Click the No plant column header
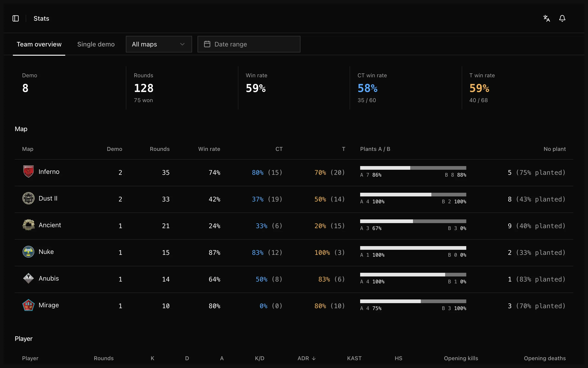The width and height of the screenshot is (588, 368). [x=554, y=149]
